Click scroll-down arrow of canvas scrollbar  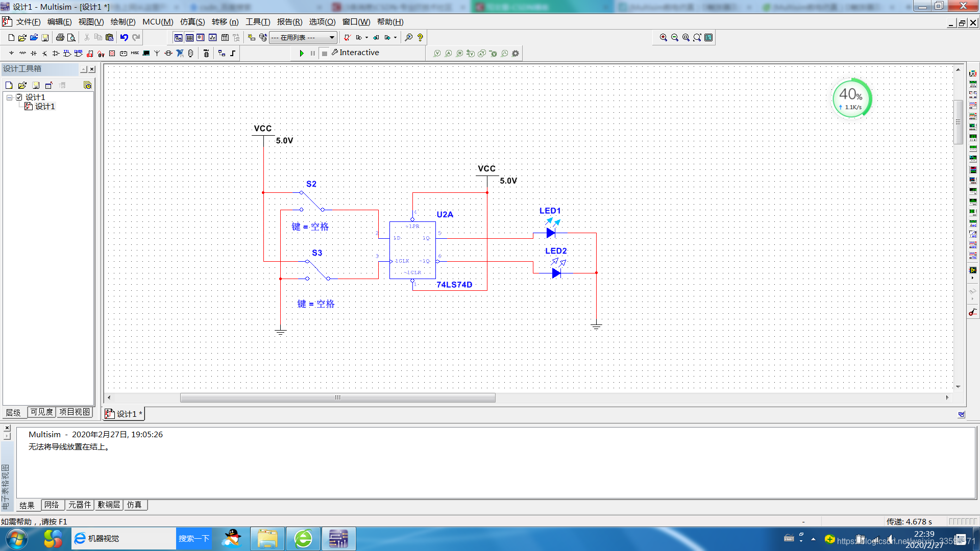(x=958, y=387)
